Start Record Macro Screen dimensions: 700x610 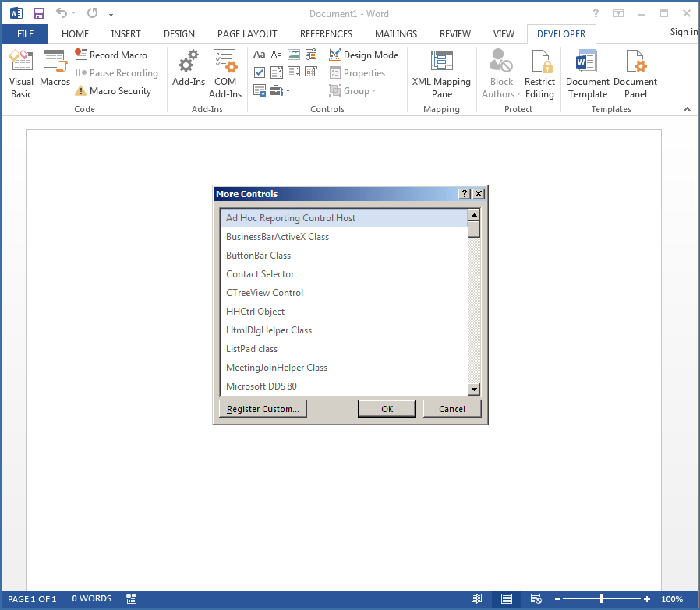coord(111,55)
